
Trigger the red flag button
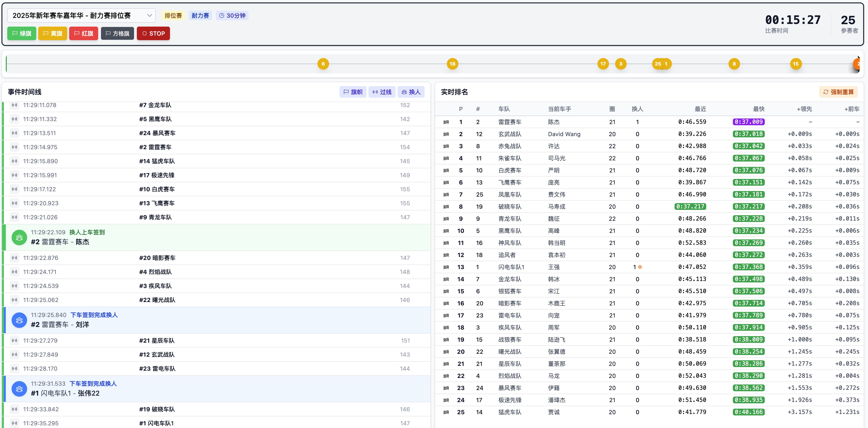(84, 33)
